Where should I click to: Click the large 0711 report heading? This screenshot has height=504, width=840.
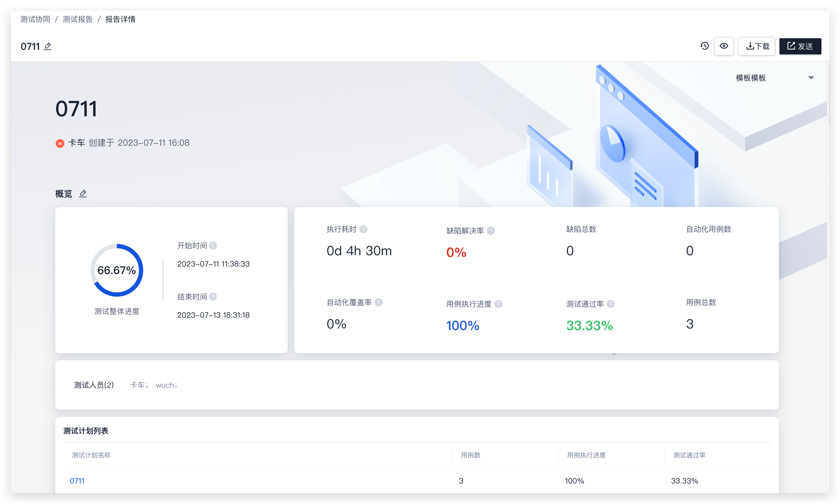(x=76, y=109)
